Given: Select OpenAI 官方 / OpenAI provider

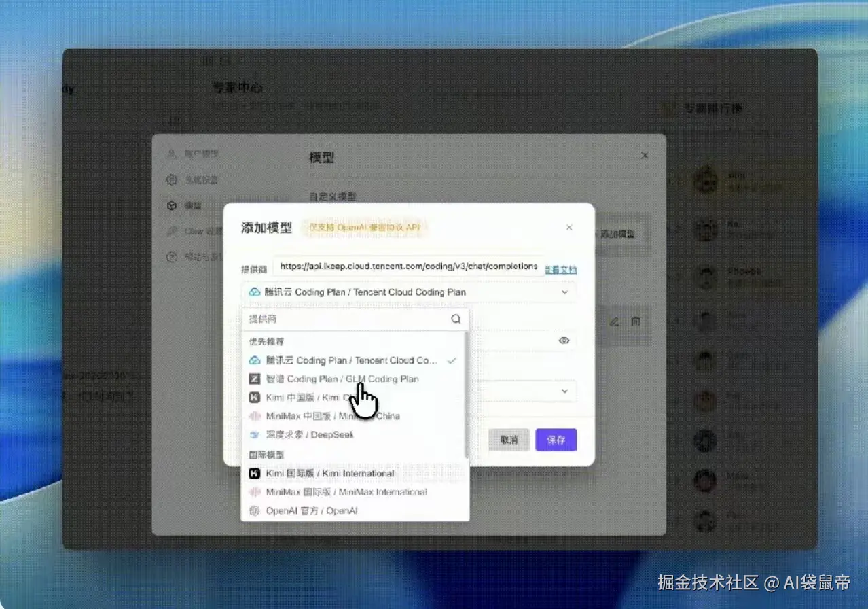Looking at the screenshot, I should (x=353, y=510).
